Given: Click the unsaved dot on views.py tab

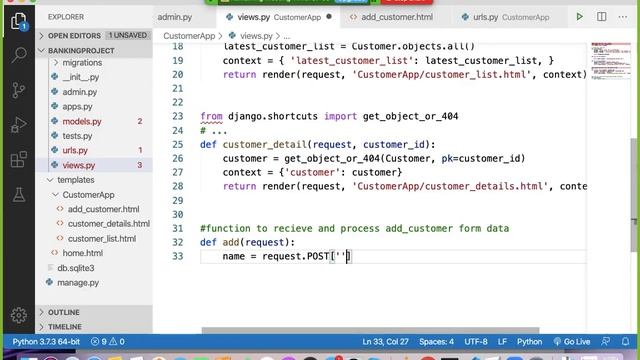Looking at the screenshot, I should tap(329, 17).
